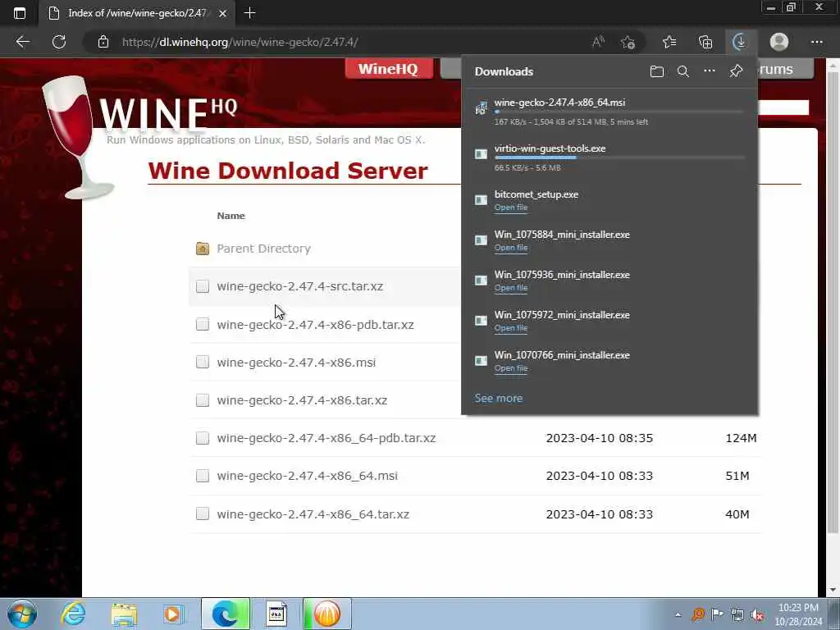This screenshot has width=840, height=630.
Task: Click the WINE HQ logo
Action: pos(168,113)
